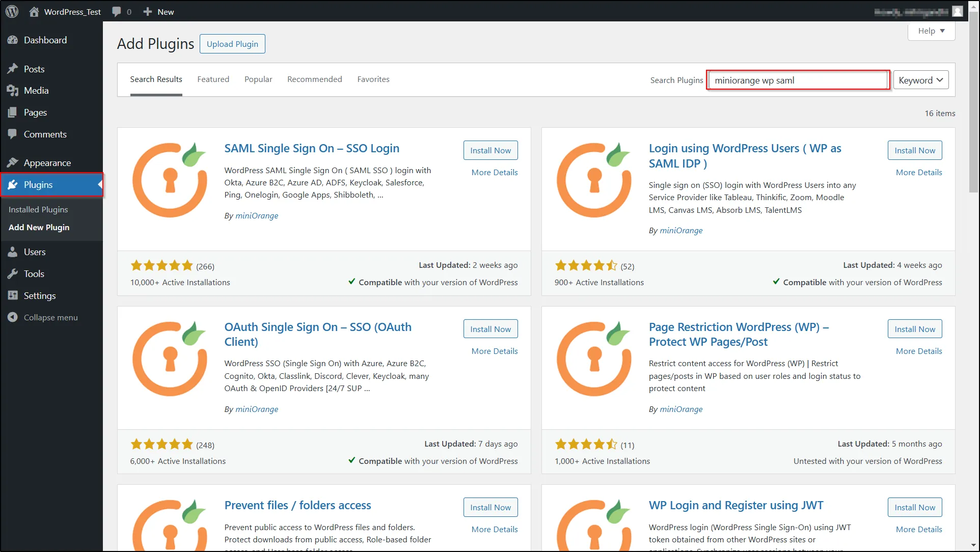Select the Popular tab

(x=258, y=79)
